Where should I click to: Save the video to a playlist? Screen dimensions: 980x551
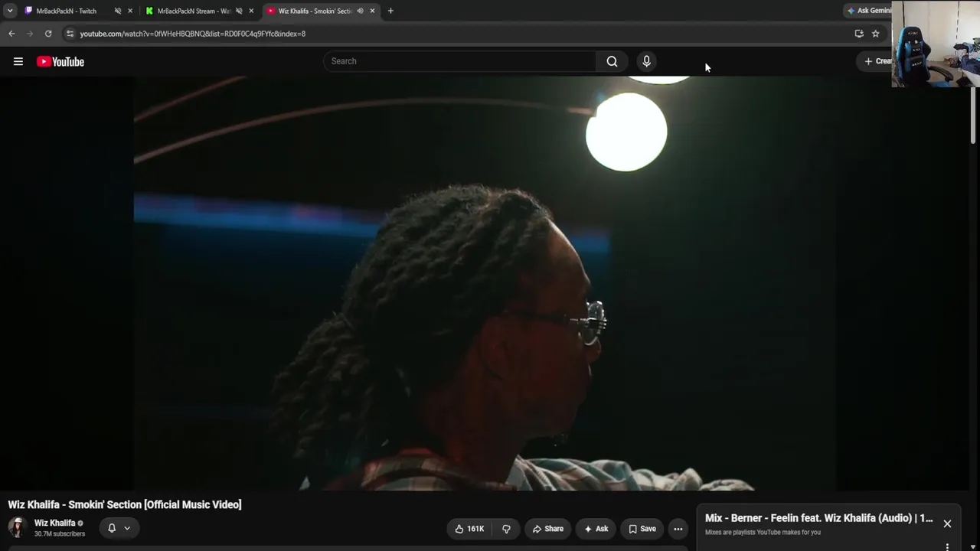pyautogui.click(x=642, y=529)
